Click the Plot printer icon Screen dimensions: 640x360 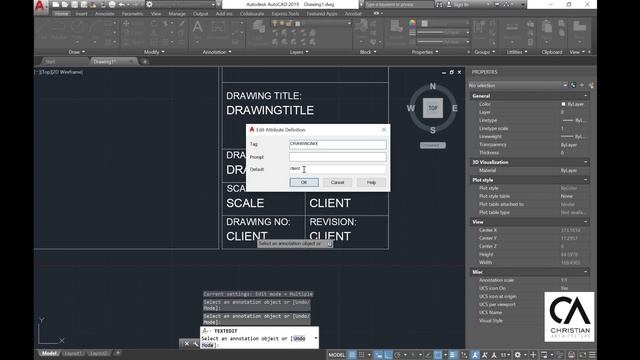click(x=112, y=4)
